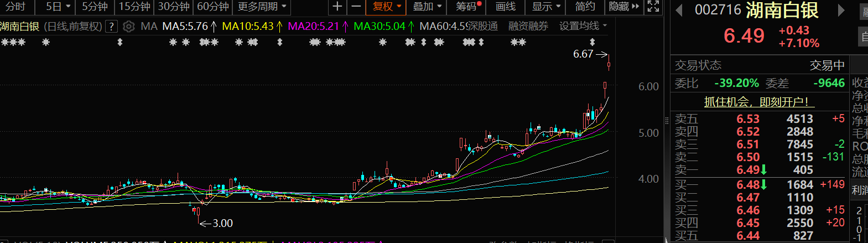
Task: Click 买四 volume 2550
Action: pos(800,223)
